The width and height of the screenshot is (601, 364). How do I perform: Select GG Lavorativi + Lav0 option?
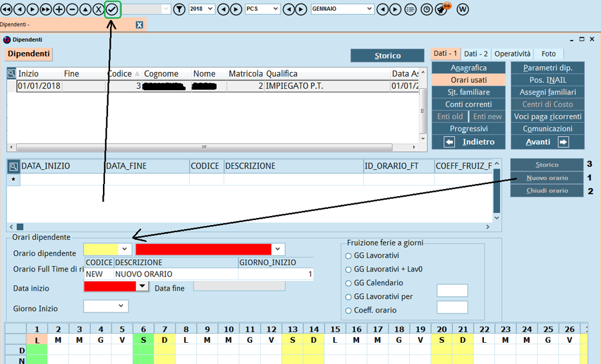(348, 269)
